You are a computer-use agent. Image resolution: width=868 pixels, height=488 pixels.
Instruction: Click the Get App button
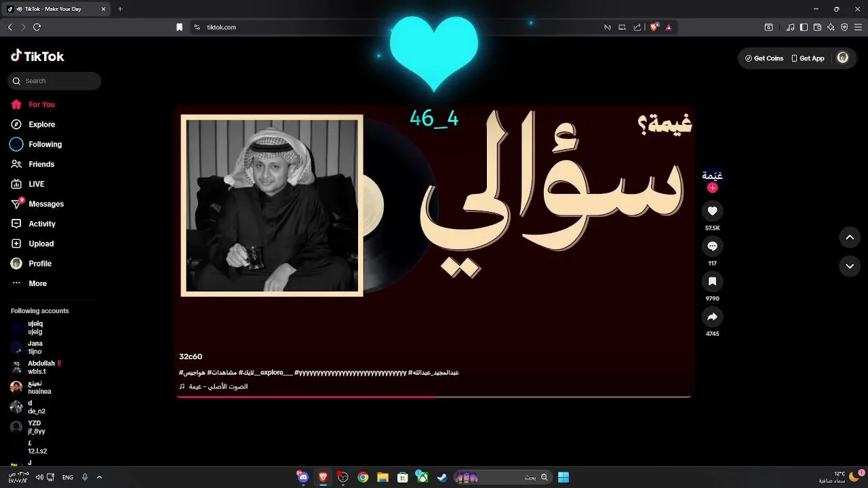point(808,58)
